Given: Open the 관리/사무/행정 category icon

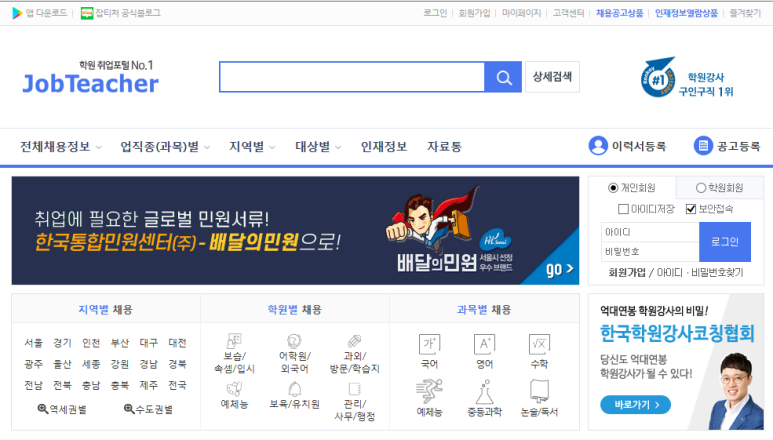Looking at the screenshot, I should [354, 389].
